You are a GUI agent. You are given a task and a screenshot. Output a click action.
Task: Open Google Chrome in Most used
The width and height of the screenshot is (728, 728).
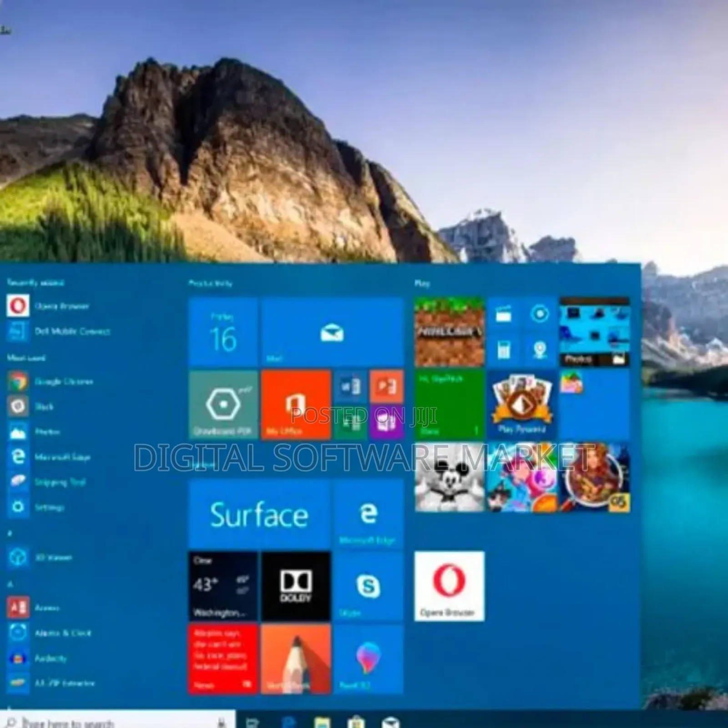[x=50, y=381]
